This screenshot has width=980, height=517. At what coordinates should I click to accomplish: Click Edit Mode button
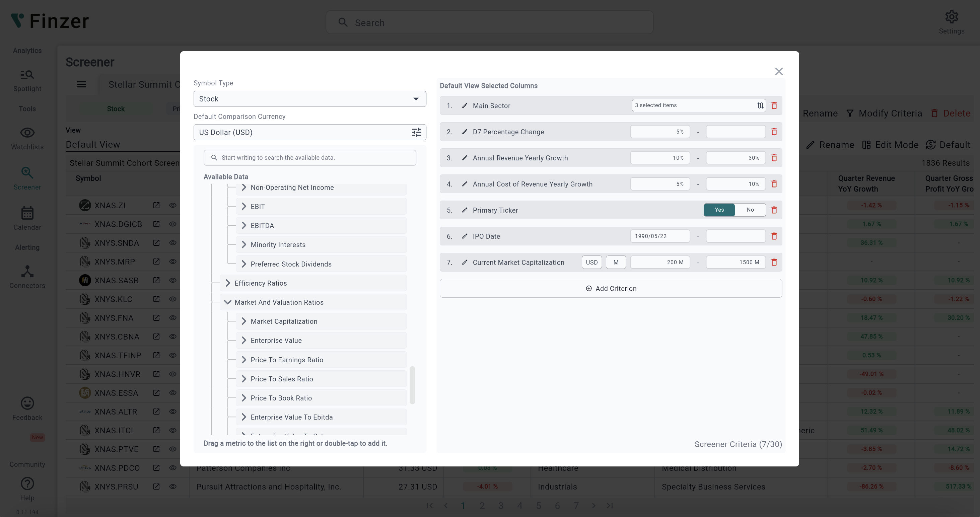890,145
